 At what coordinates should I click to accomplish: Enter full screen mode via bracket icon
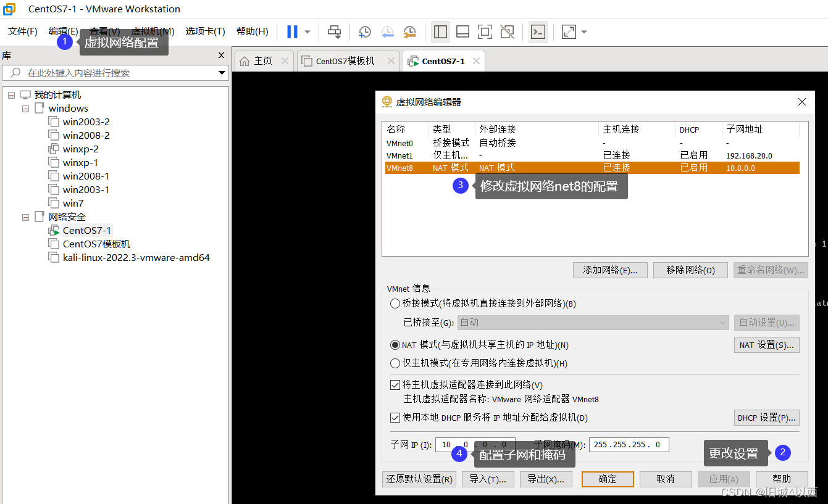(x=485, y=31)
